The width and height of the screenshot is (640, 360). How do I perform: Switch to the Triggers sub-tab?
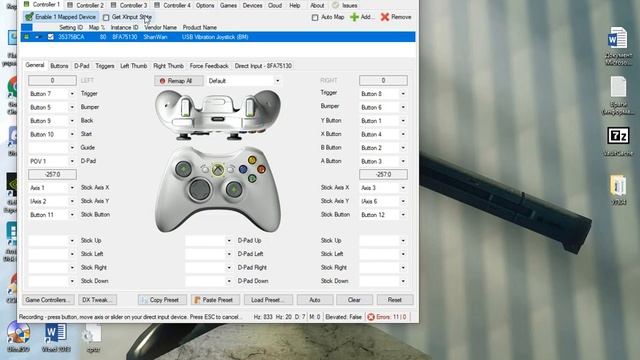click(x=105, y=66)
